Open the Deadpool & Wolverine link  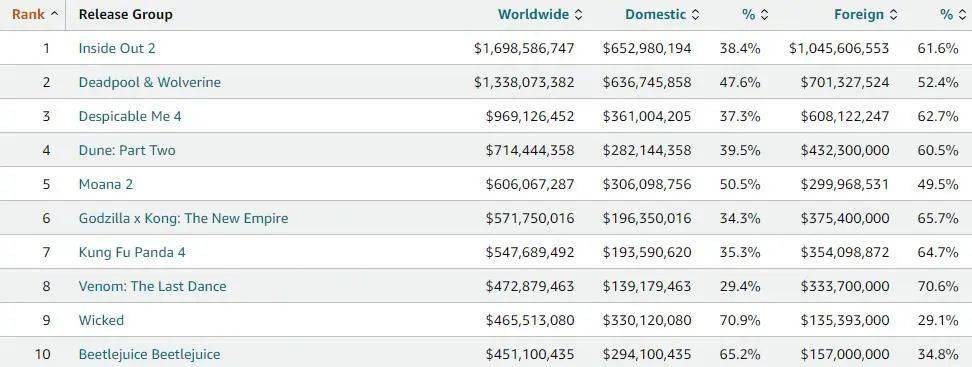point(149,82)
